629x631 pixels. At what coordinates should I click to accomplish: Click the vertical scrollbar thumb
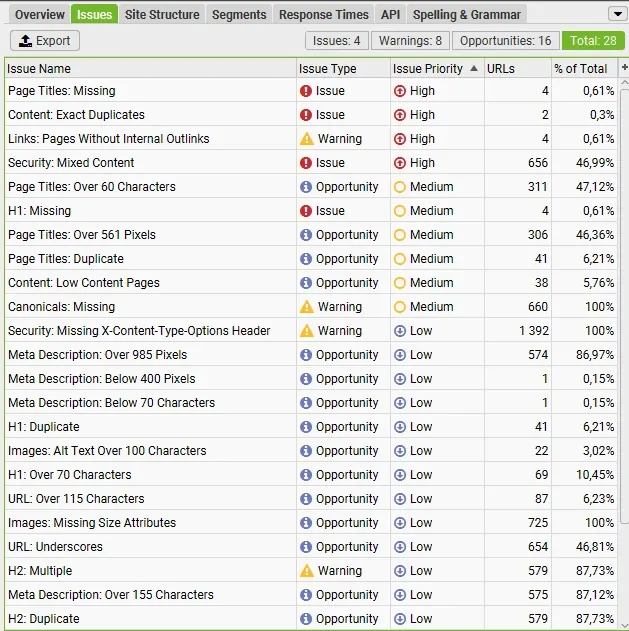pos(625,306)
